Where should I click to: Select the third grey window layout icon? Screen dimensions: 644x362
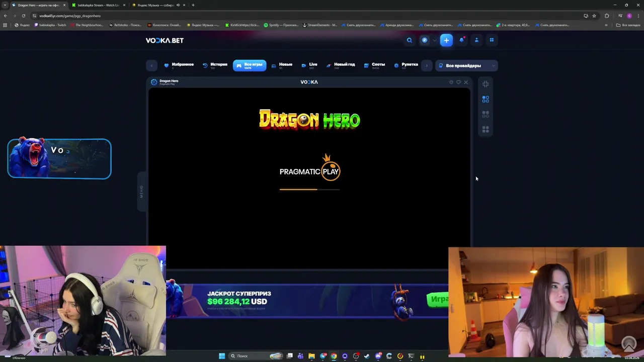point(486,129)
